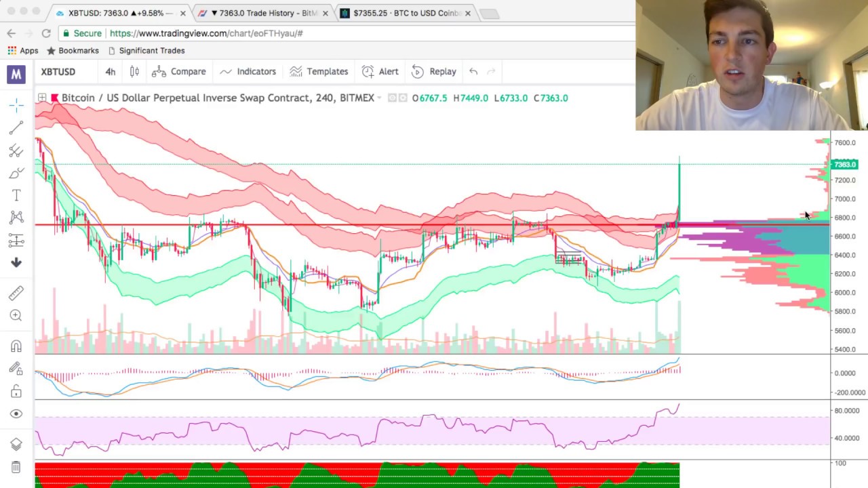Click the 7363.0 current price label
868x488 pixels.
click(845, 165)
